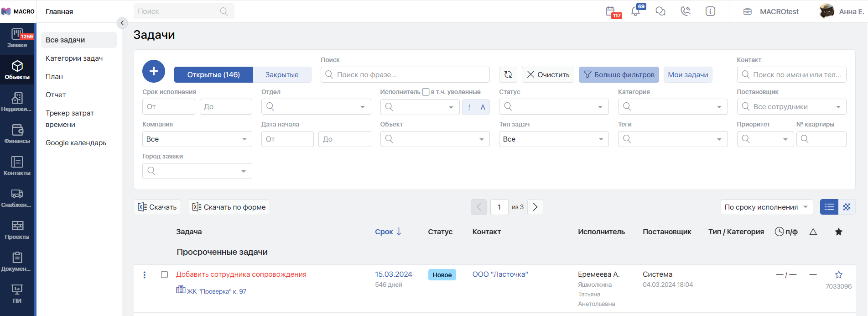Open the ООО "Ласточка" contact link
Viewport: 868px width, 316px height.
click(500, 274)
